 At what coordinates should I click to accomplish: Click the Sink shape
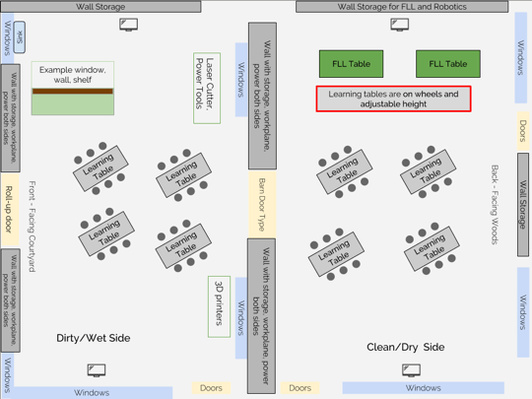pyautogui.click(x=20, y=37)
